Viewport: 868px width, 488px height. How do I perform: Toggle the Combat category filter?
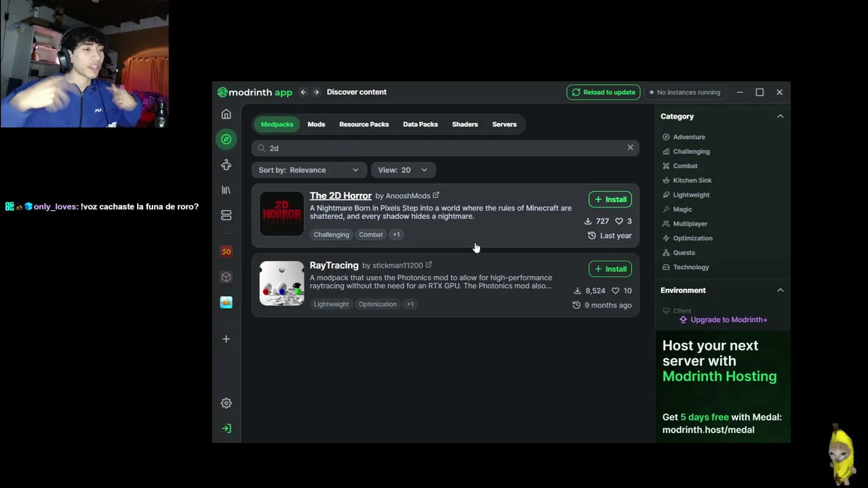[x=680, y=166]
